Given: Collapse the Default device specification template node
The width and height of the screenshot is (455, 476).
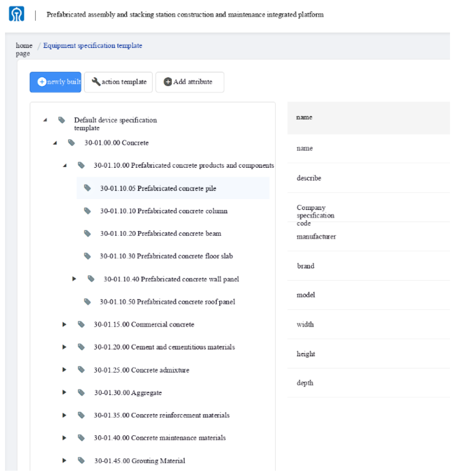Looking at the screenshot, I should pyautogui.click(x=45, y=120).
